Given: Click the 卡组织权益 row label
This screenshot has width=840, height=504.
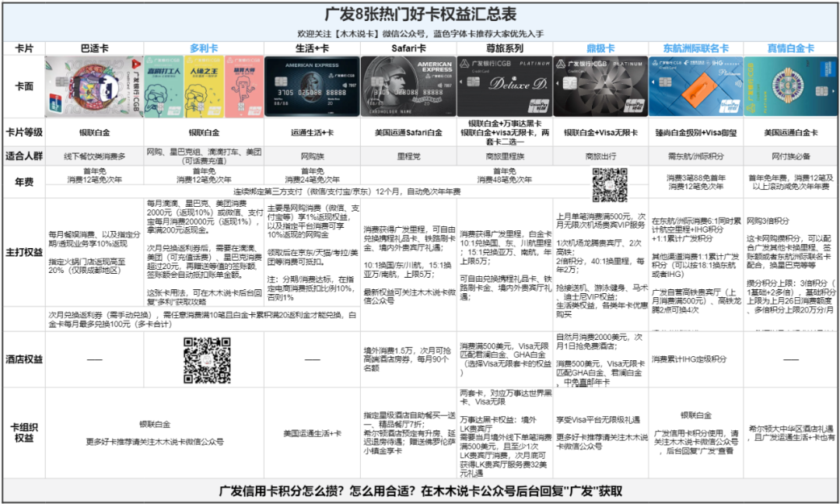Looking at the screenshot, I should click(24, 432).
